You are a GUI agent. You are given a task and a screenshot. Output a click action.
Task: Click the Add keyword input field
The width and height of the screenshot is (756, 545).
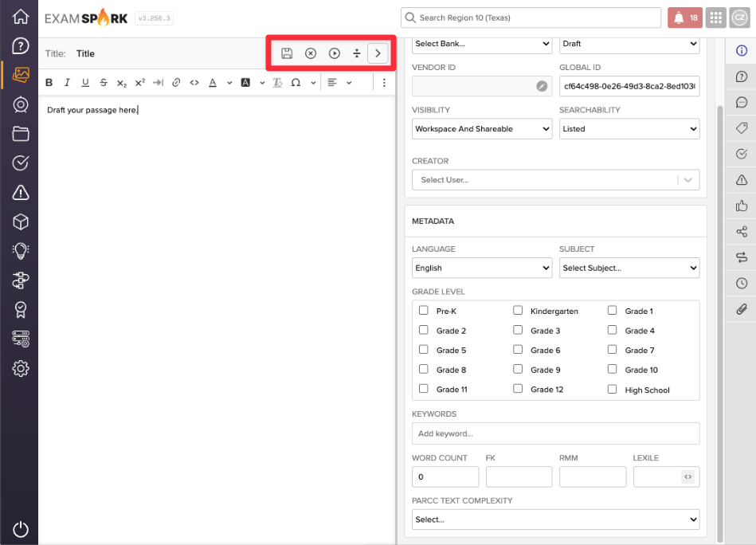point(555,433)
